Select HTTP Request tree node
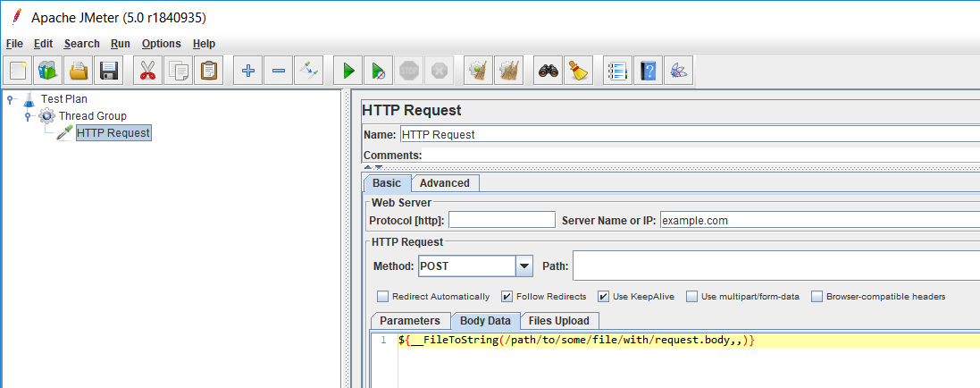Image resolution: width=980 pixels, height=388 pixels. [x=113, y=132]
